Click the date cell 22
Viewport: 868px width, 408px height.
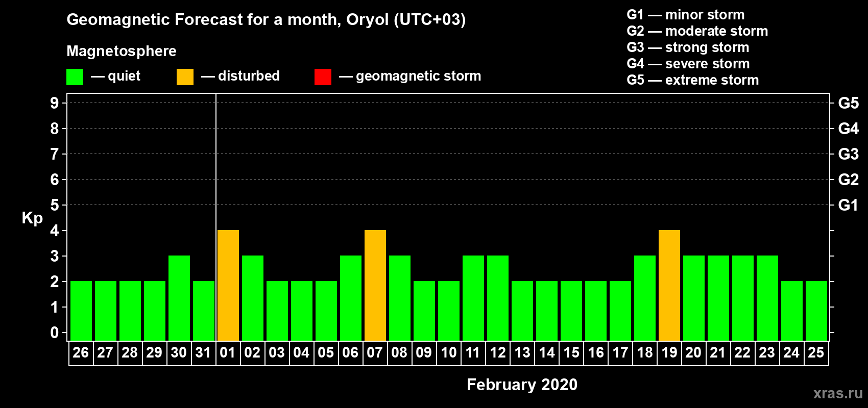(x=743, y=353)
